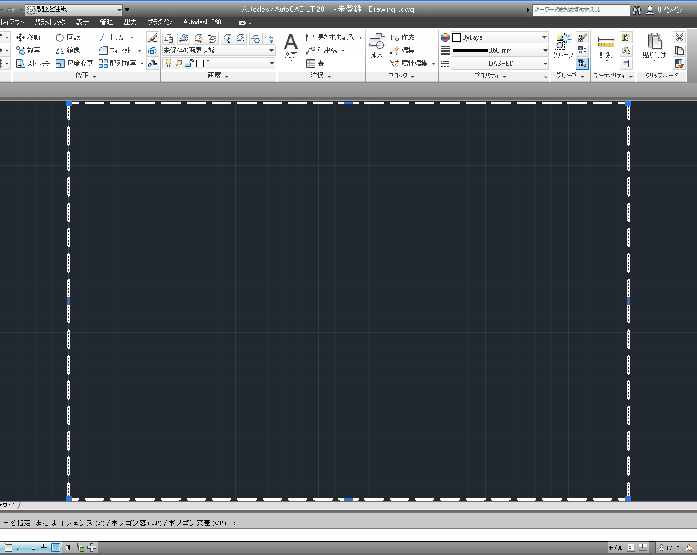Select the Copy tool in Modify panel
The image size is (697, 555).
coord(28,50)
